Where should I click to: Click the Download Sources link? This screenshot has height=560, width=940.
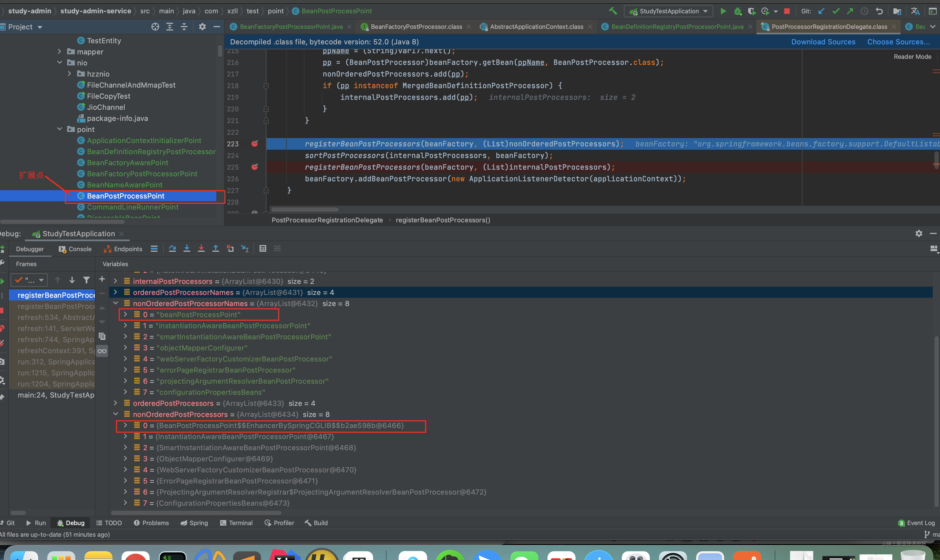coord(823,42)
